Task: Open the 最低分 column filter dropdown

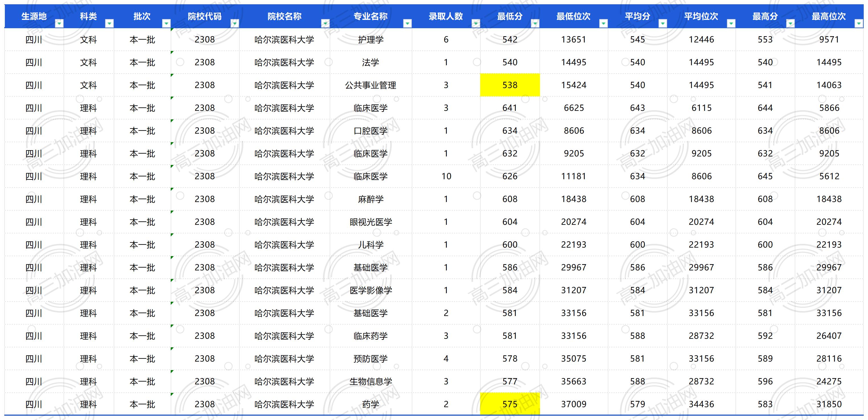Action: 535,23
